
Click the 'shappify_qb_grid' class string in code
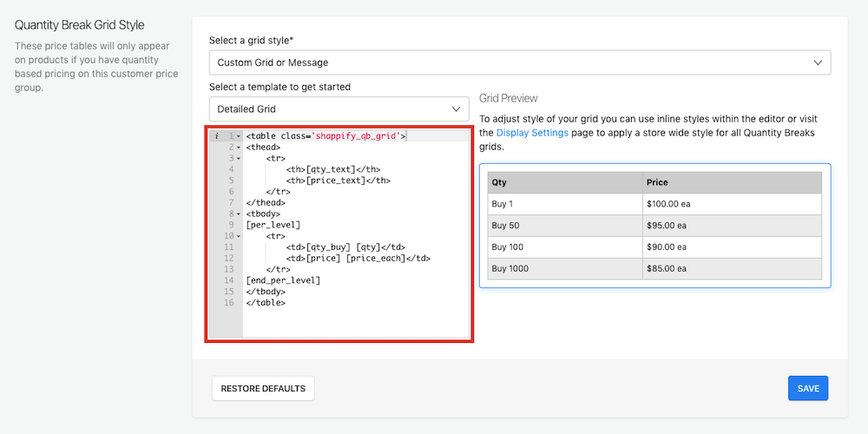click(x=356, y=136)
